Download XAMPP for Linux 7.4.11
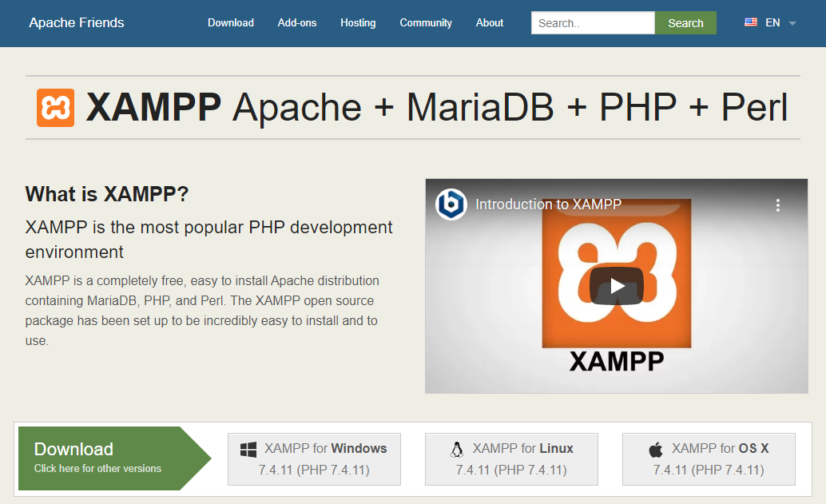Screen dimensions: 826x504 [x=511, y=458]
